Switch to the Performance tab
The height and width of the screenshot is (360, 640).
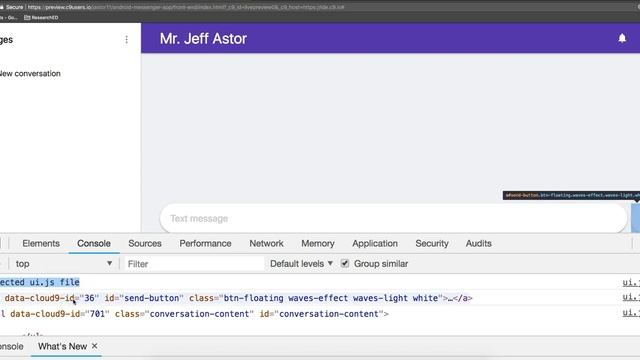205,243
